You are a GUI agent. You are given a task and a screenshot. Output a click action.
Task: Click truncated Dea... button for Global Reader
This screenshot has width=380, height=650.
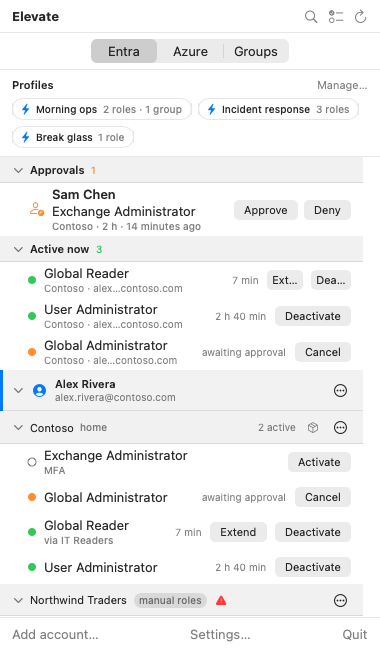click(x=331, y=280)
